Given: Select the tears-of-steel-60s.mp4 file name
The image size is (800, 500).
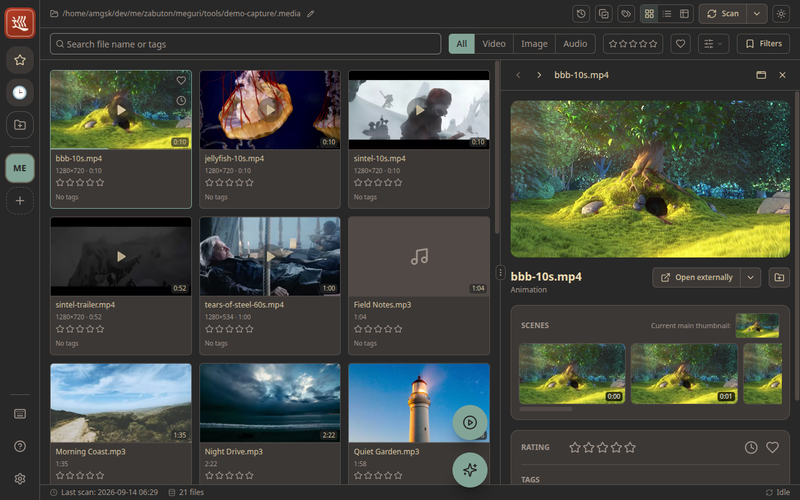Looking at the screenshot, I should pyautogui.click(x=244, y=305).
